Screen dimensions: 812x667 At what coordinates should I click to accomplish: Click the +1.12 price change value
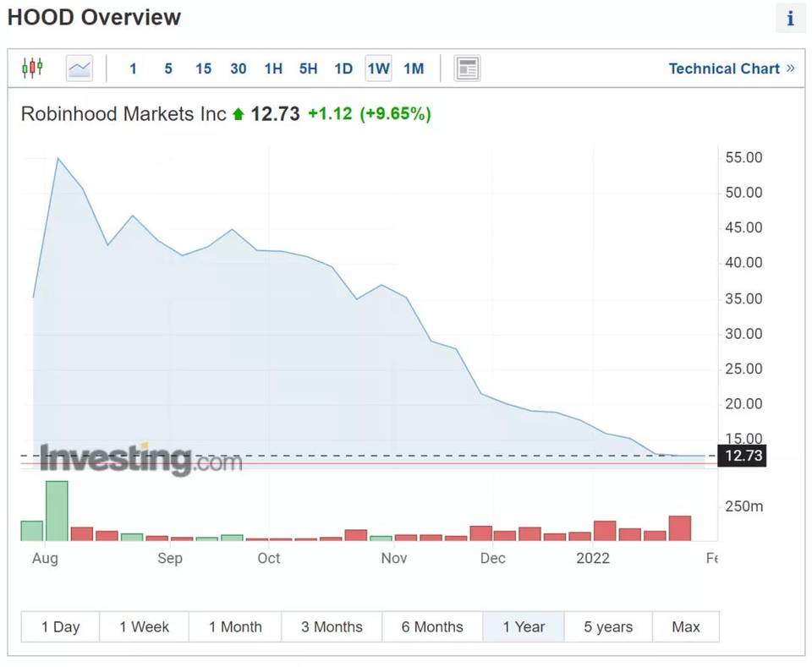coord(330,114)
